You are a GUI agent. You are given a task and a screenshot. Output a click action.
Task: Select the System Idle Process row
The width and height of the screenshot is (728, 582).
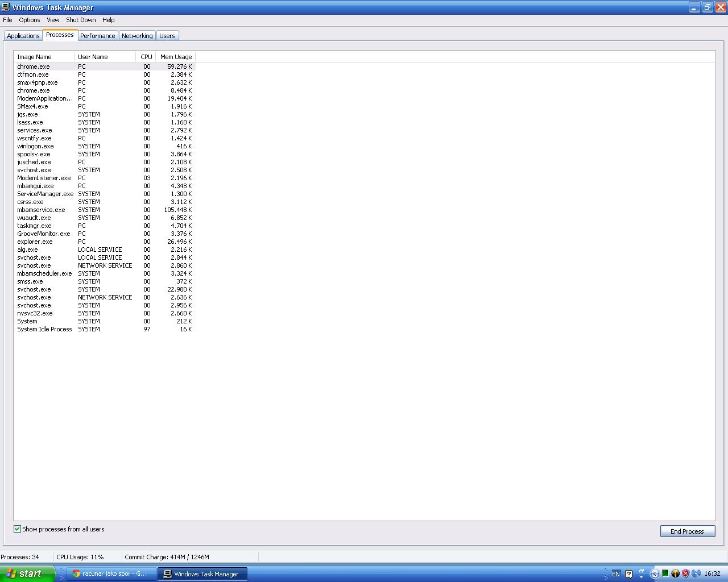[105, 329]
